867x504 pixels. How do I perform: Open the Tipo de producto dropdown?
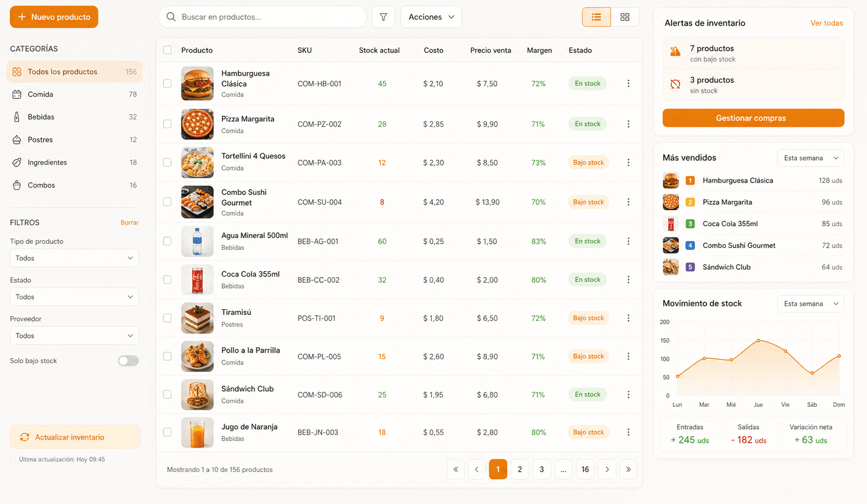tap(74, 258)
